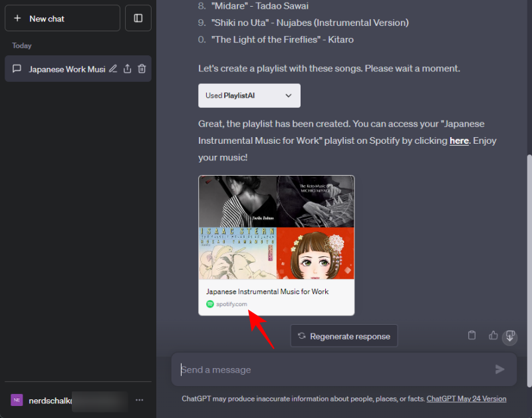Copy the response using the clipboard icon

tap(472, 335)
